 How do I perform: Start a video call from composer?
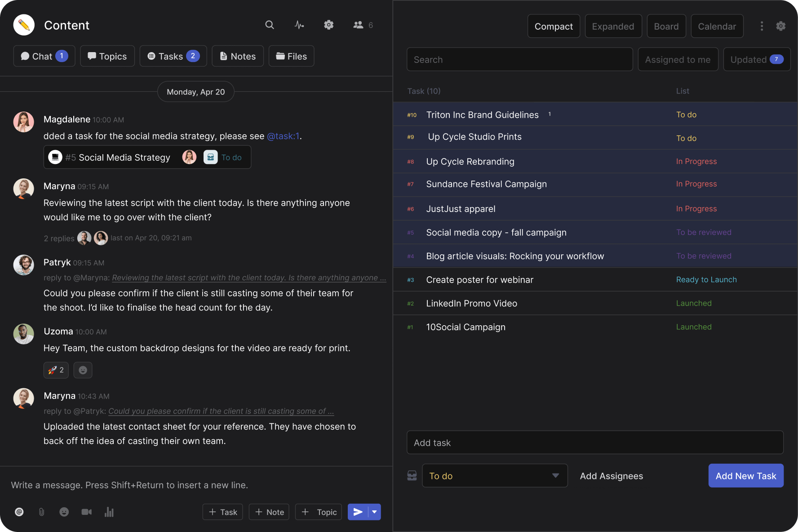tap(86, 512)
